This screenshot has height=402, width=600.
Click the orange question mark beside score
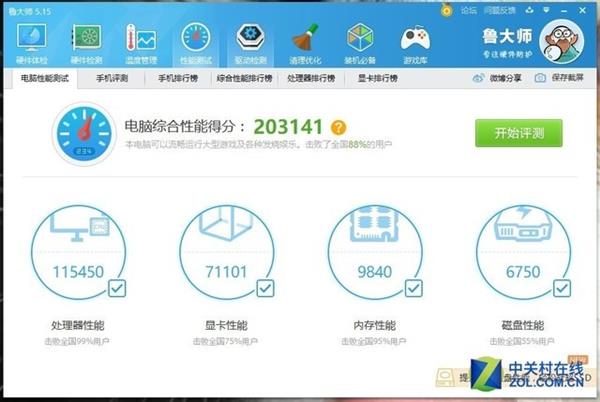tap(339, 127)
